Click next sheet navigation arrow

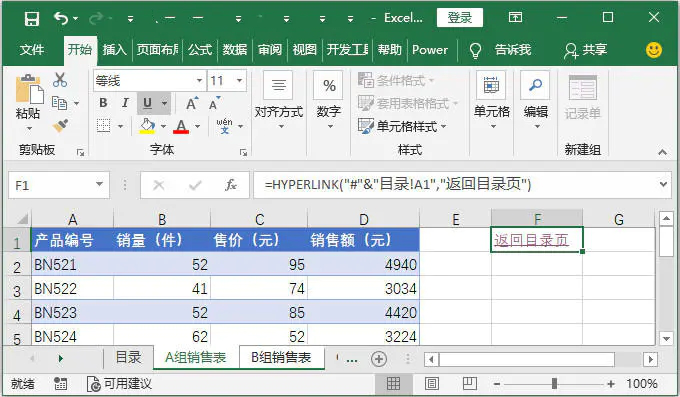point(60,358)
